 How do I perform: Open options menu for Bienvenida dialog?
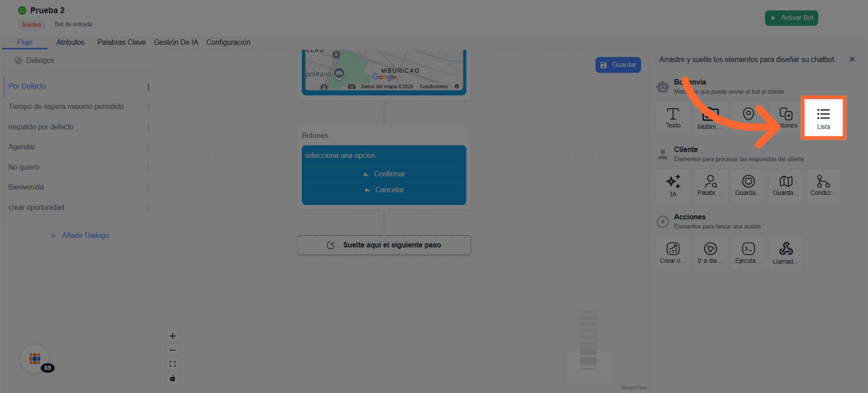point(148,187)
